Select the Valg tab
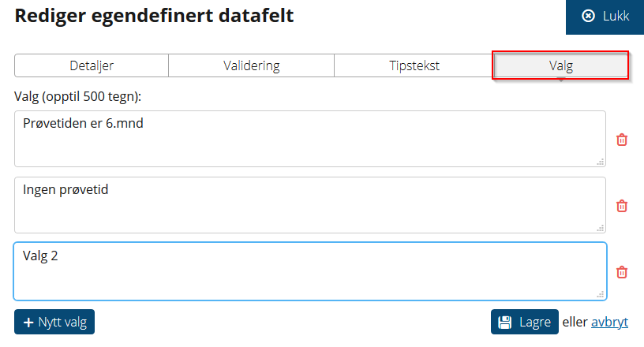 tap(560, 65)
